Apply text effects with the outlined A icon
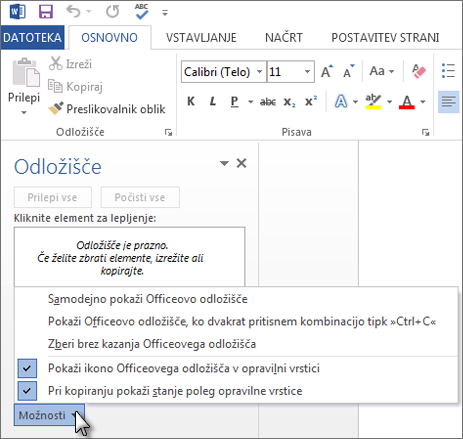This screenshot has width=463, height=439. tap(341, 101)
